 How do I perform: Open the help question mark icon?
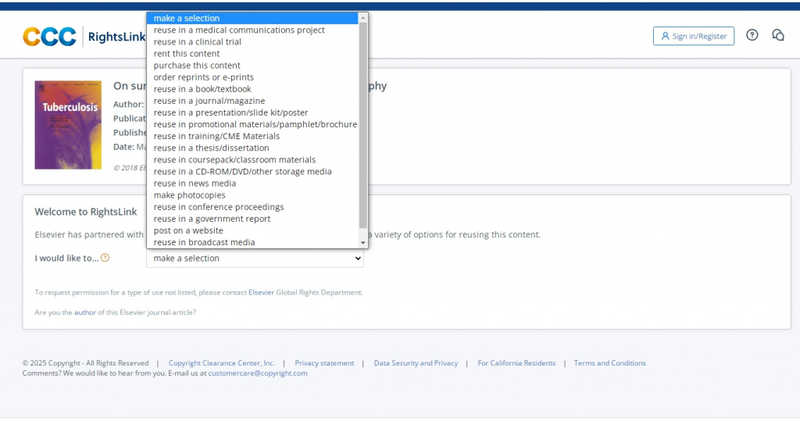pos(752,35)
